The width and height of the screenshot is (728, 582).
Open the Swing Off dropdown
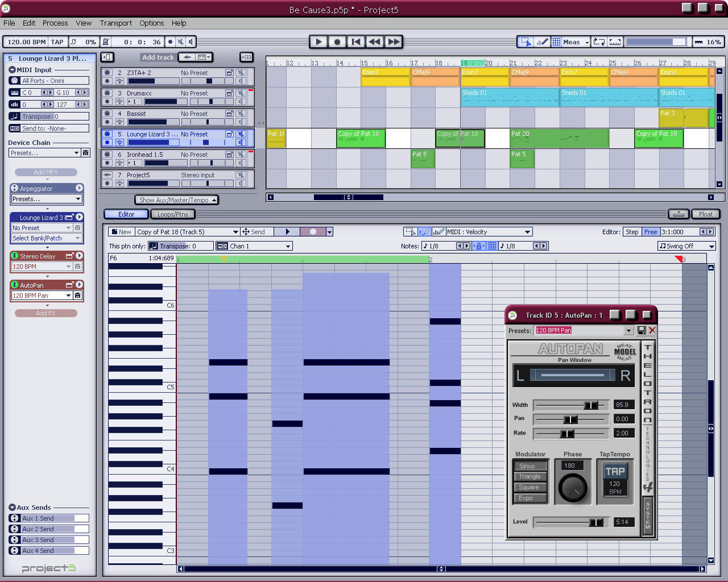point(686,246)
